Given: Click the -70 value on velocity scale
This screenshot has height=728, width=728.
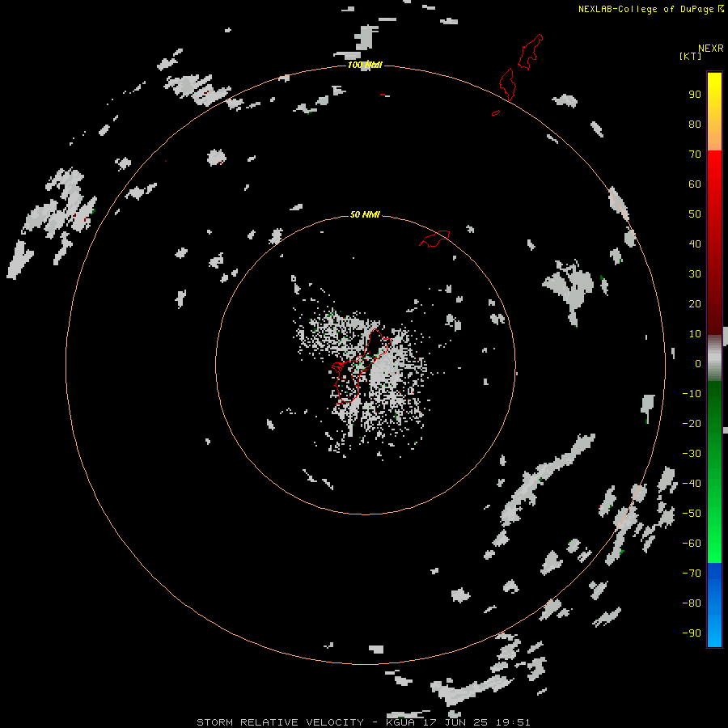Looking at the screenshot, I should tap(692, 573).
